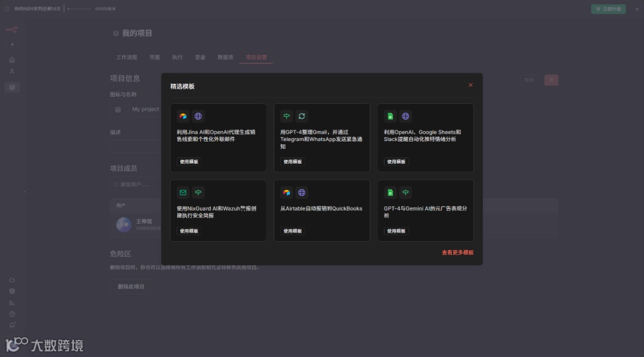
Task: Open the project icon picker beside My project
Action: (118, 109)
